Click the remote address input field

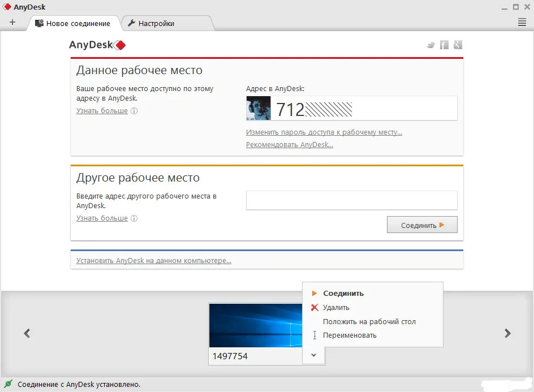click(x=351, y=200)
